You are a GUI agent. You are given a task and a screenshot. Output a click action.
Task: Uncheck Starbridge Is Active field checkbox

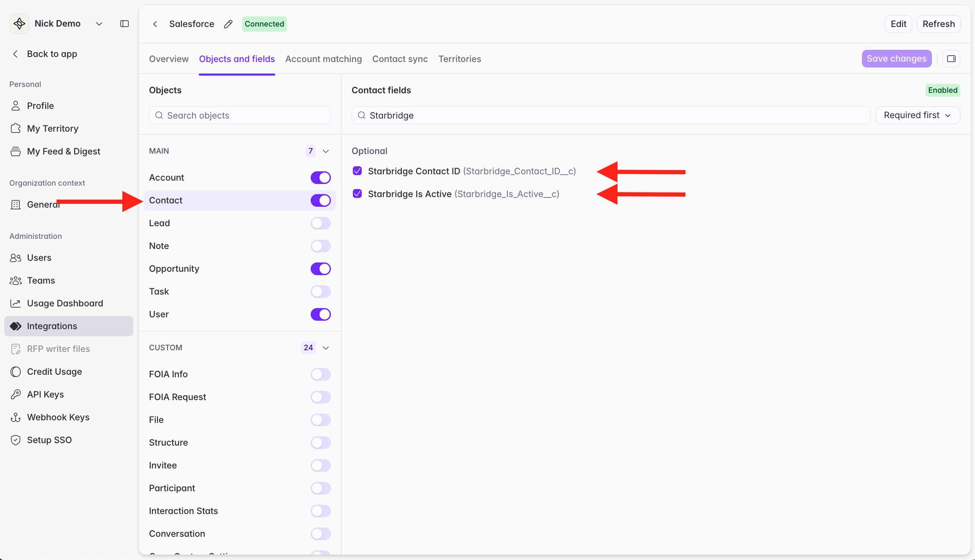point(357,194)
